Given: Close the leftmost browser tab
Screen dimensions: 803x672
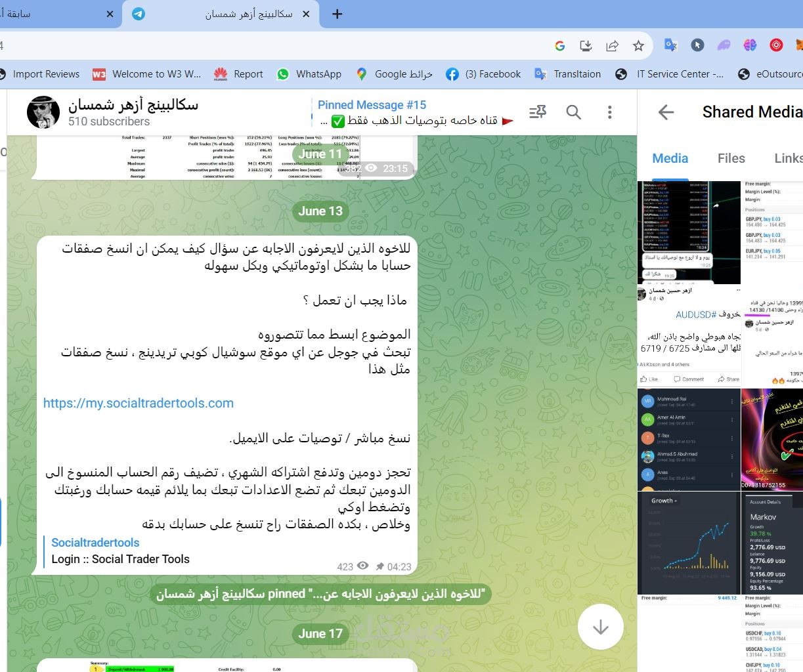Looking at the screenshot, I should pos(110,14).
